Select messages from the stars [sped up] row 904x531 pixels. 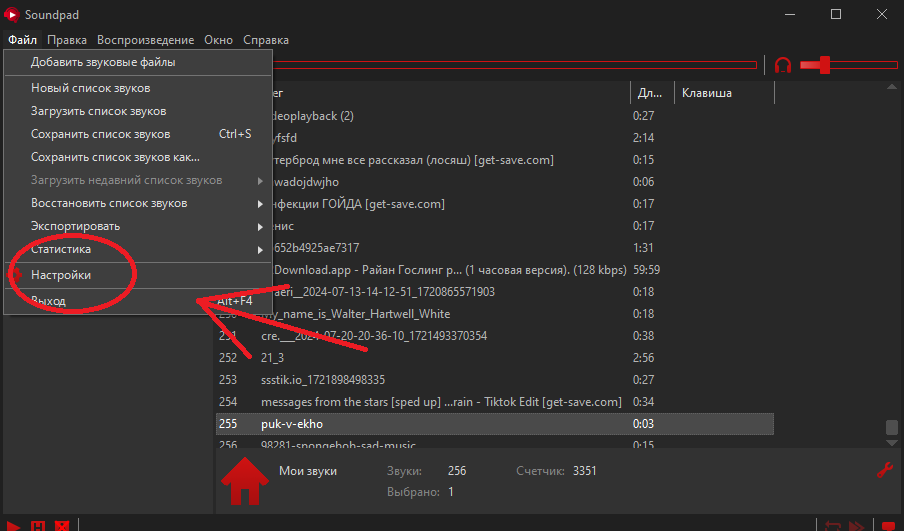pos(495,402)
